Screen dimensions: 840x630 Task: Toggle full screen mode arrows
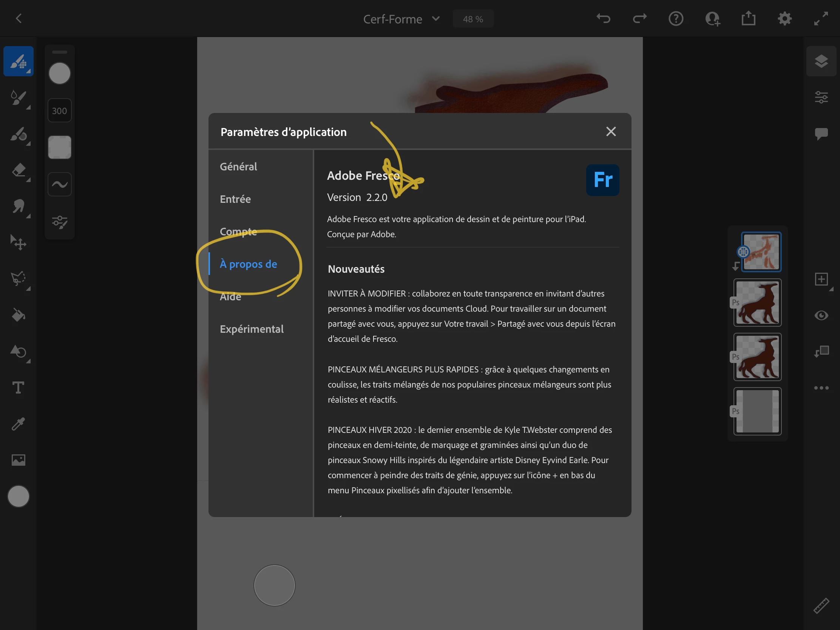[821, 19]
